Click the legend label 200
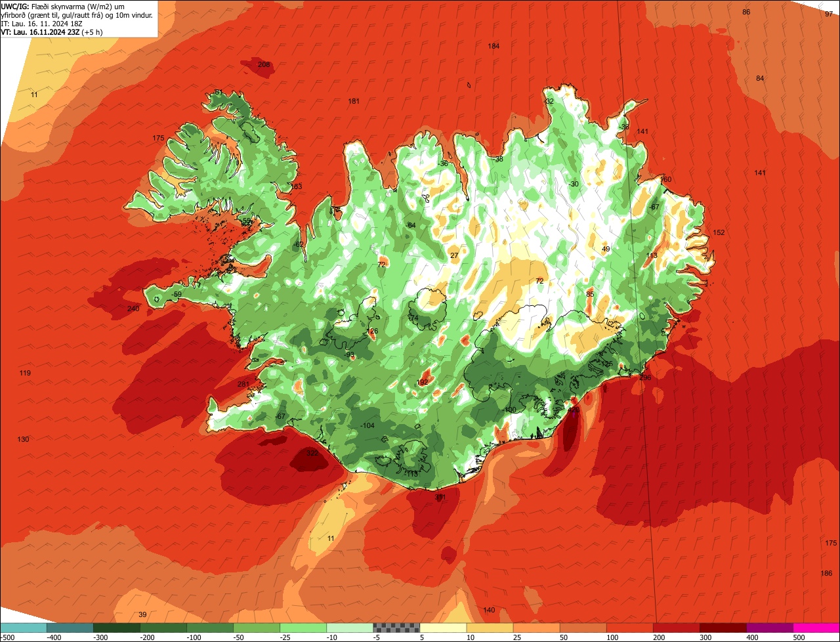This screenshot has width=840, height=642. [x=658, y=637]
